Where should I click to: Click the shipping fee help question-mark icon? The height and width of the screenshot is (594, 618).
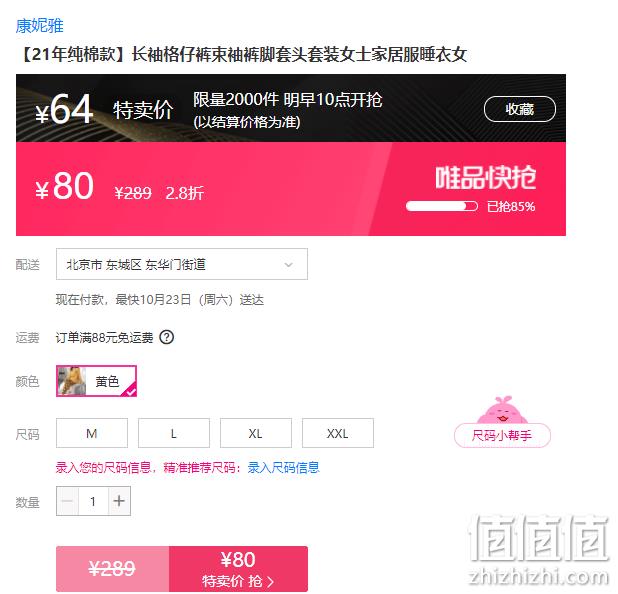pyautogui.click(x=166, y=337)
